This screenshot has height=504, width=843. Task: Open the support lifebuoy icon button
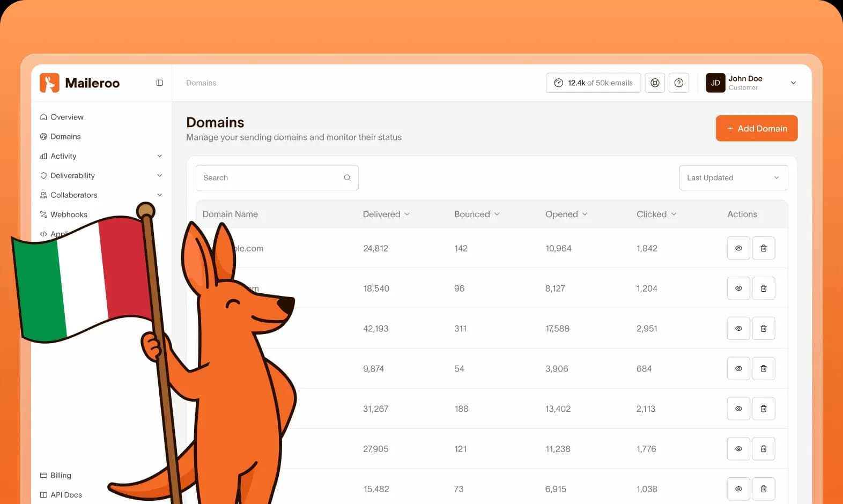pos(655,83)
